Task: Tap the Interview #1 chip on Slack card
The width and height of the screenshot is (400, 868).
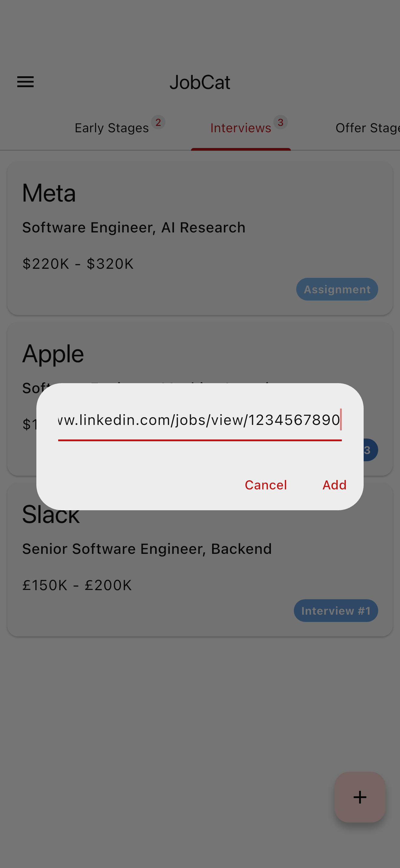Action: 335,610
